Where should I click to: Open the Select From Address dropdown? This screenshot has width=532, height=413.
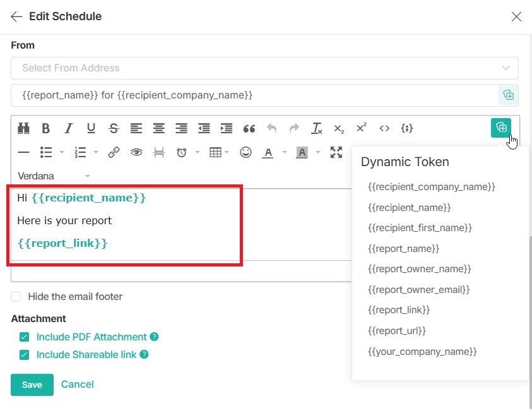[x=264, y=68]
